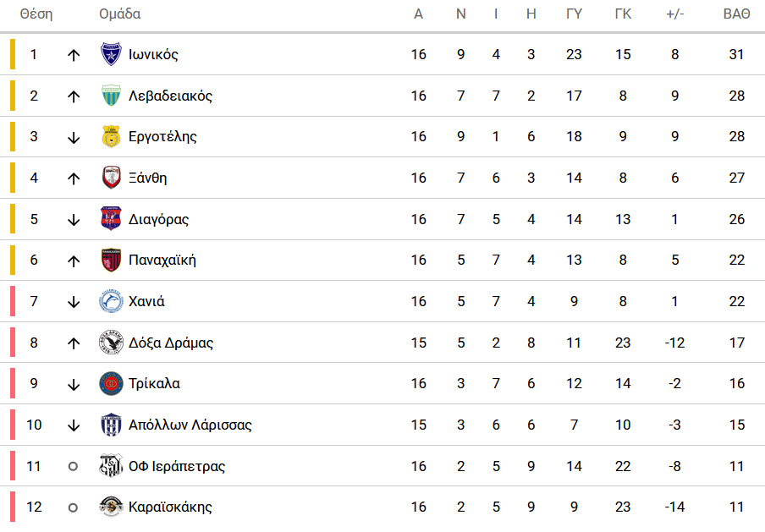765x532 pixels.
Task: Click the Θέση column header
Action: (x=36, y=14)
